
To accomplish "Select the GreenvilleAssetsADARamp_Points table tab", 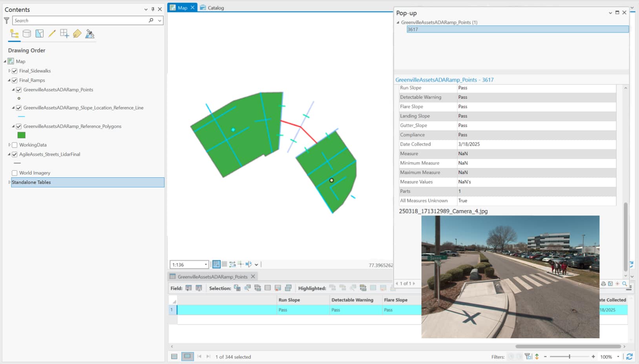I will 212,277.
